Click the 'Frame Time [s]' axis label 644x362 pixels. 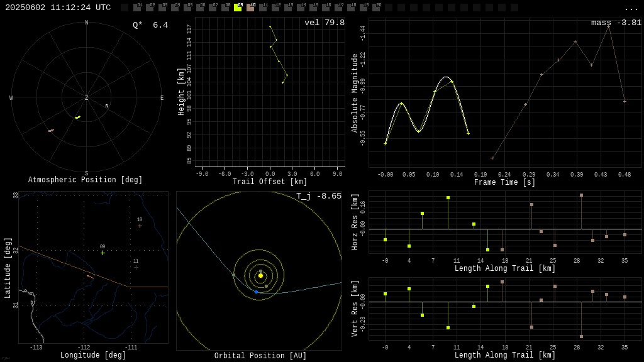(x=505, y=182)
